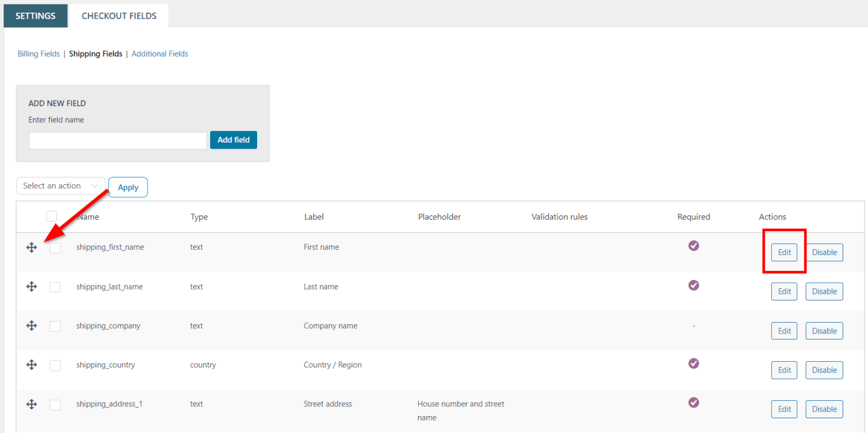Grab the drag handle icon for shipping_first_name
This screenshot has height=433, width=868.
tap(32, 247)
